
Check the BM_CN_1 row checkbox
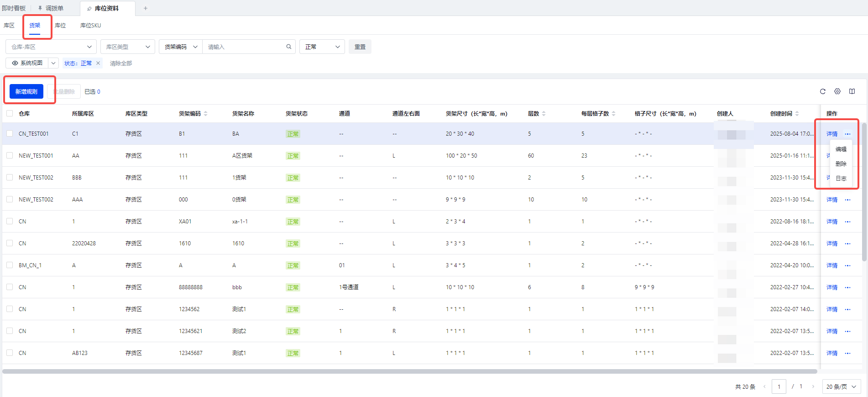[x=10, y=265]
